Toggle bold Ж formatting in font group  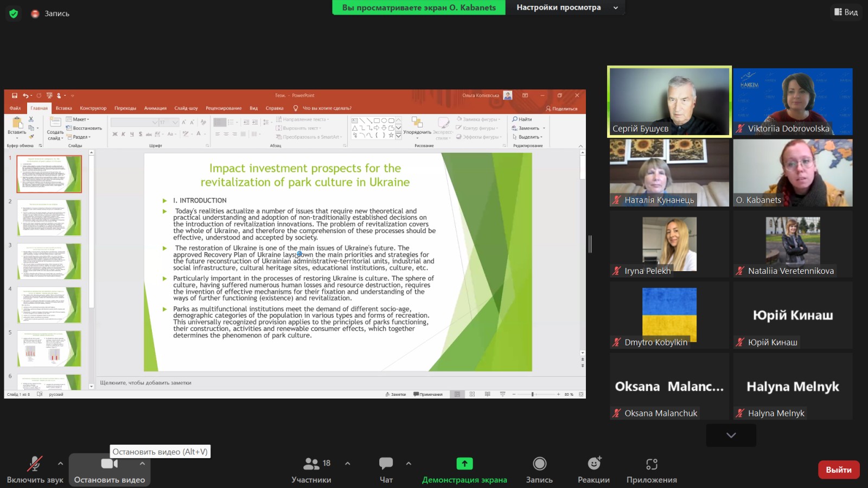[115, 134]
